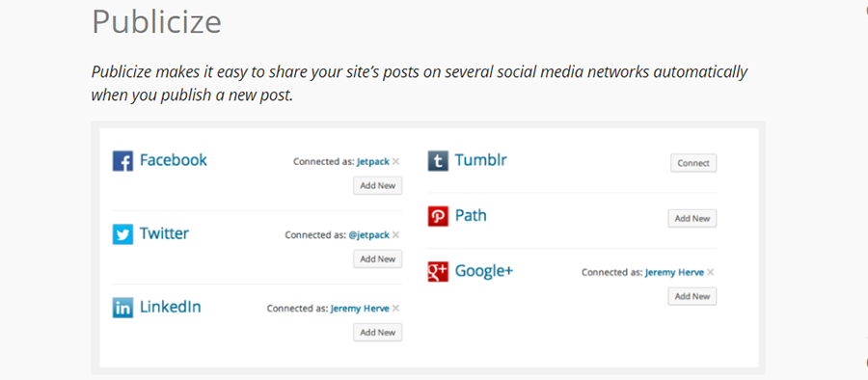Open Jeremy Herve's LinkedIn account link
Screen dimensions: 868x380
360,309
